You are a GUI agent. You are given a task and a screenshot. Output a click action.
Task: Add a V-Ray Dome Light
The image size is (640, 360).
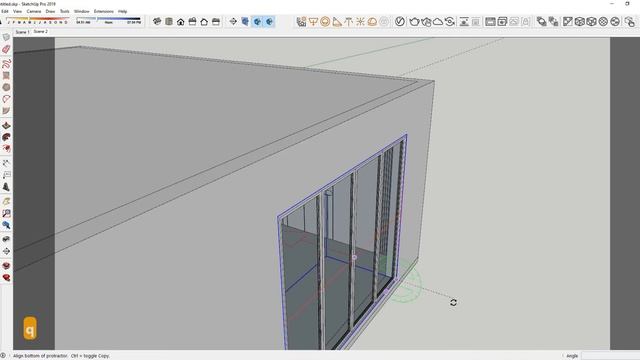(x=372, y=22)
